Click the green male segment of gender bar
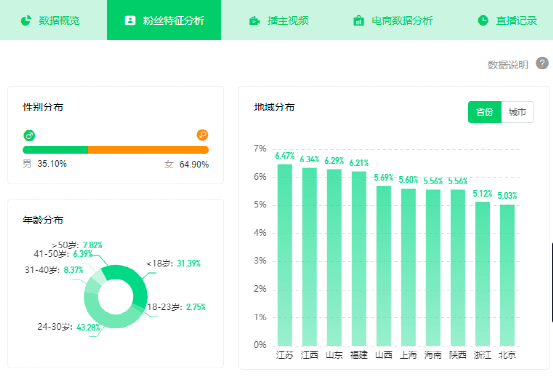The image size is (553, 377). [55, 150]
